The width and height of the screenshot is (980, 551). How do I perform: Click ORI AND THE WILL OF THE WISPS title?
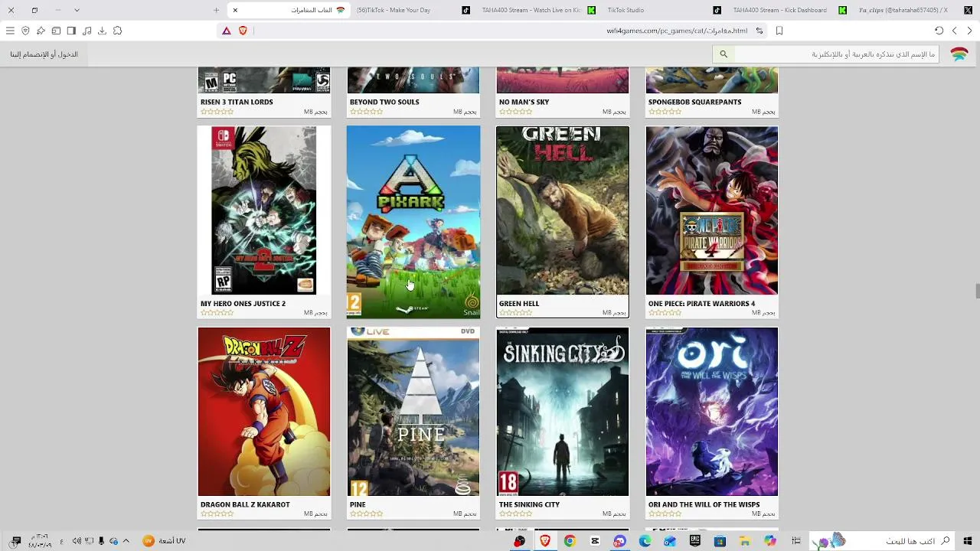[x=704, y=505]
